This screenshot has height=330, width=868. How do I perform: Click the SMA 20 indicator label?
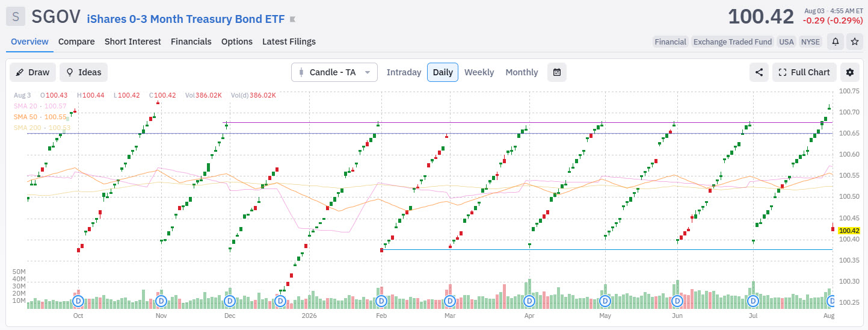(x=40, y=106)
